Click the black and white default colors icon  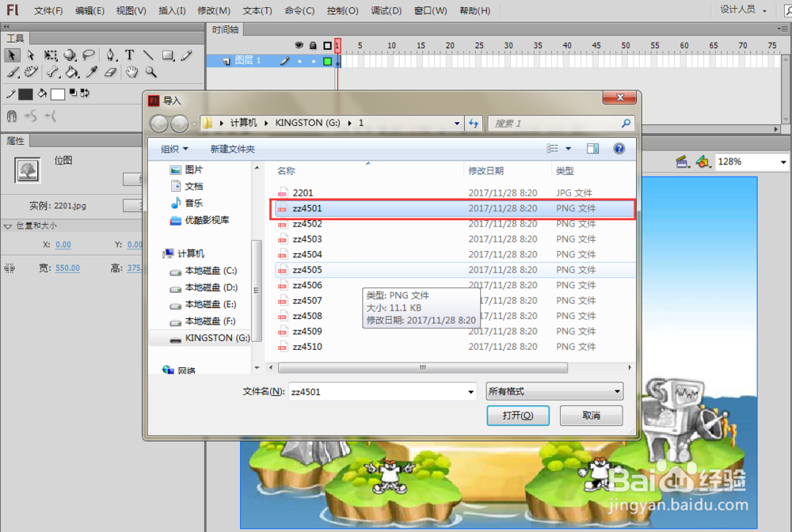pos(73,93)
